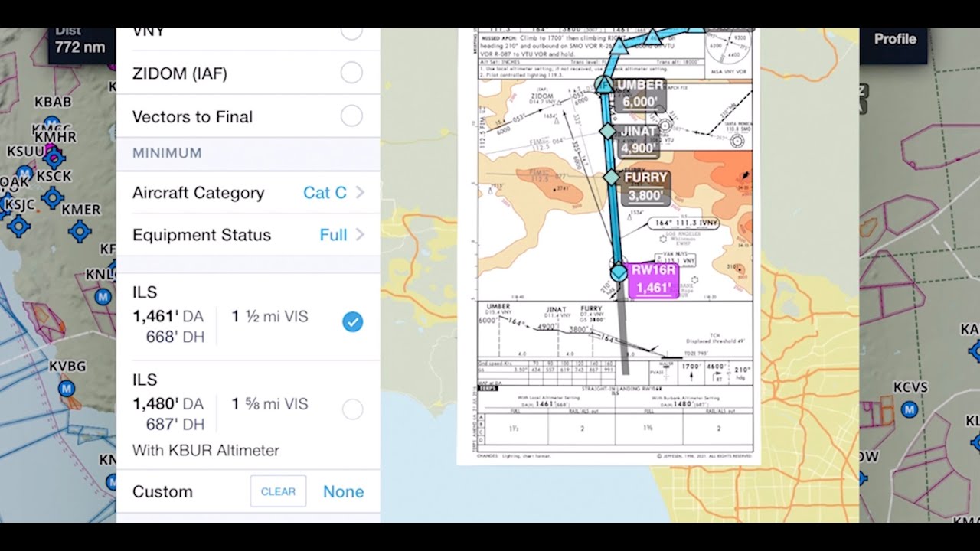980x551 pixels.
Task: Tap the MINIMUM section header
Action: tap(167, 153)
